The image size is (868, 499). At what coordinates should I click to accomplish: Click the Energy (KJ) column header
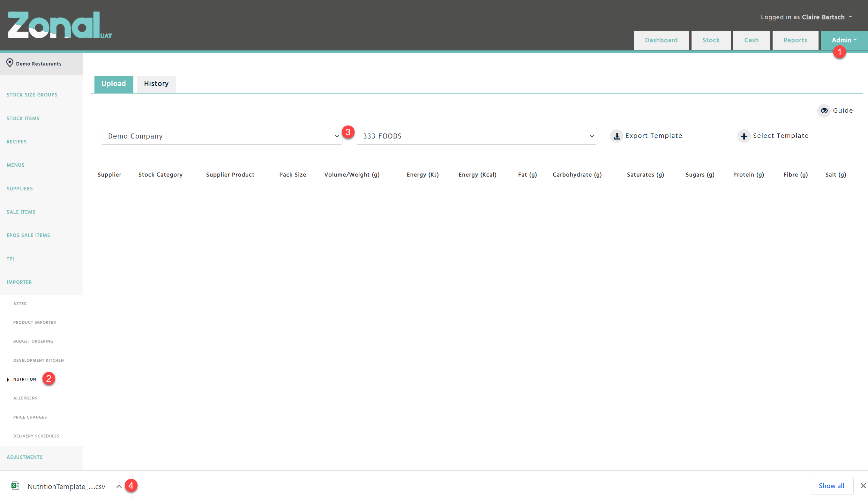pyautogui.click(x=423, y=175)
